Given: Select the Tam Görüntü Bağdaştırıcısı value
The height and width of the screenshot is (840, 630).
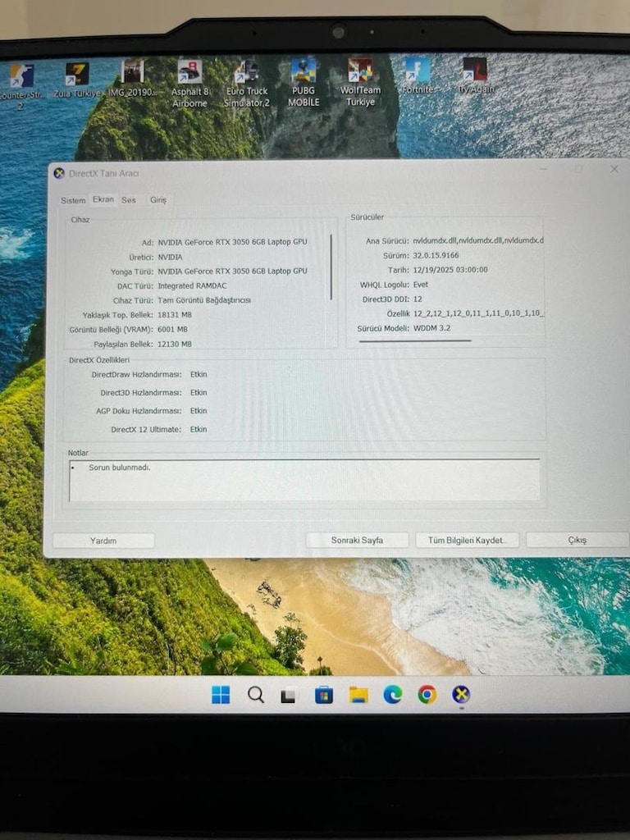Looking at the screenshot, I should click(204, 300).
